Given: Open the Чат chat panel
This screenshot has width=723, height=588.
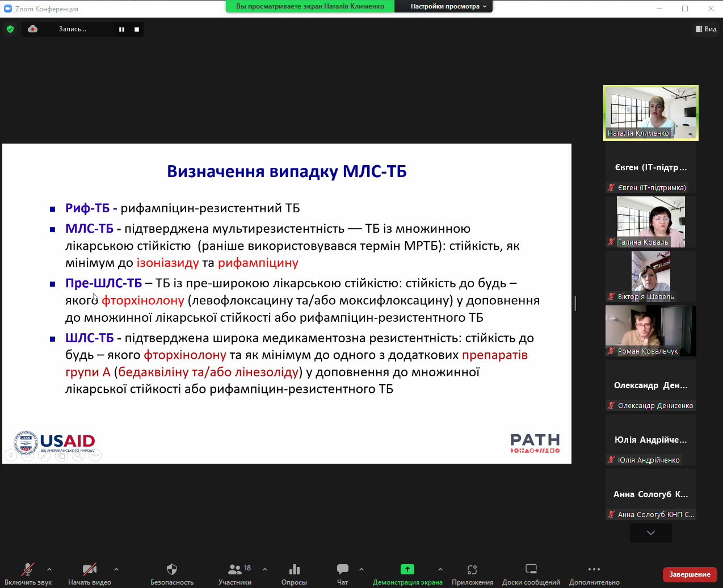Looking at the screenshot, I should [x=342, y=573].
